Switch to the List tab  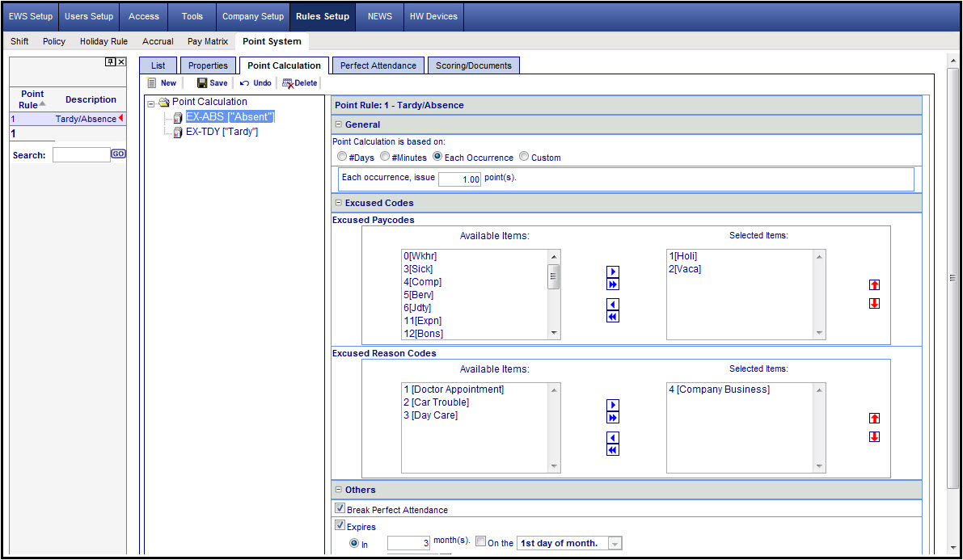tap(158, 65)
